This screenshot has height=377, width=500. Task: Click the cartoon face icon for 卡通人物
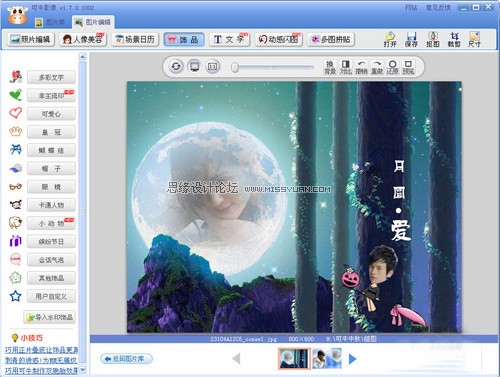pos(16,204)
